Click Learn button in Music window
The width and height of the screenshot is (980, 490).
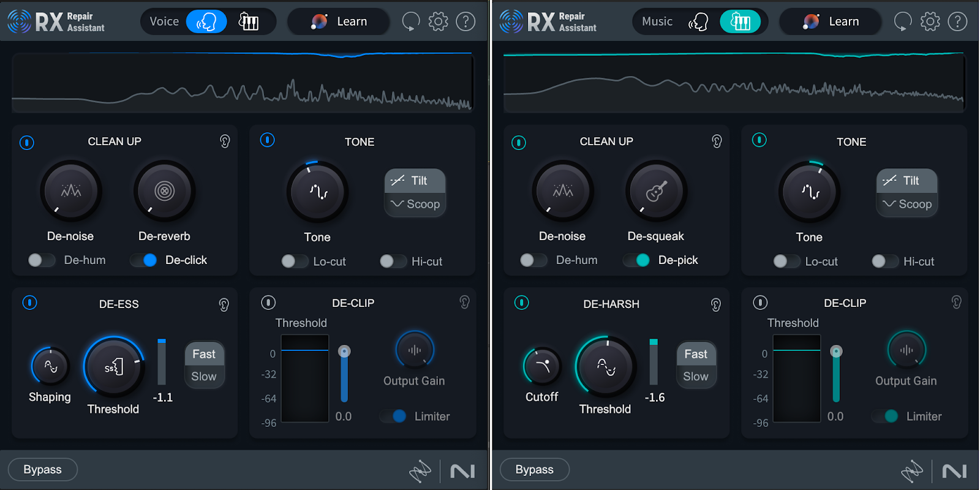point(831,21)
